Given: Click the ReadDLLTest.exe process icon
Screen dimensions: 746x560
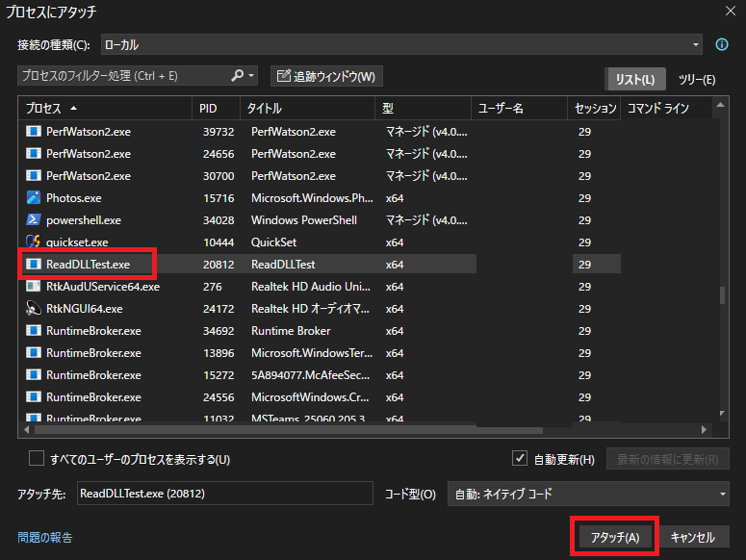Looking at the screenshot, I should click(x=34, y=264).
